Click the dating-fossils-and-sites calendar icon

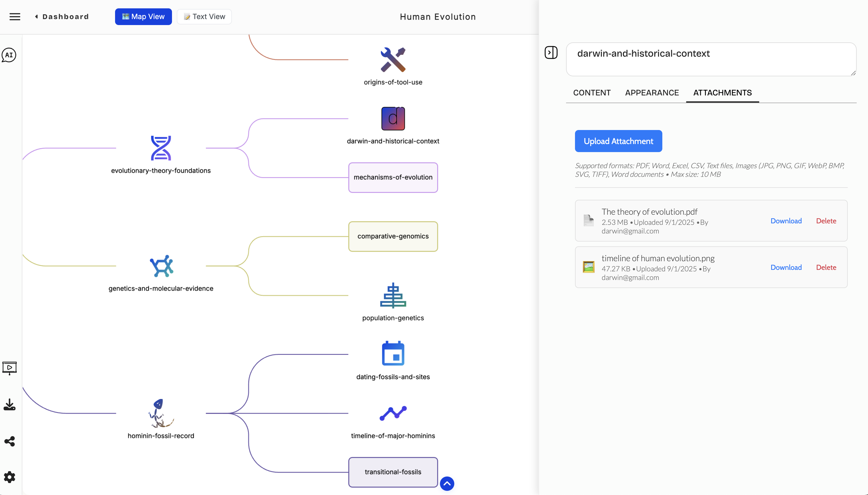pos(393,354)
